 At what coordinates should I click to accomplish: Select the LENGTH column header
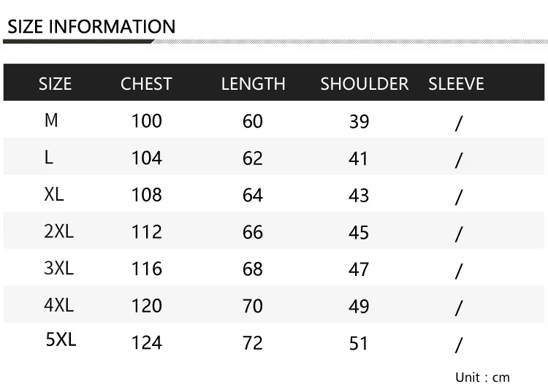click(254, 84)
